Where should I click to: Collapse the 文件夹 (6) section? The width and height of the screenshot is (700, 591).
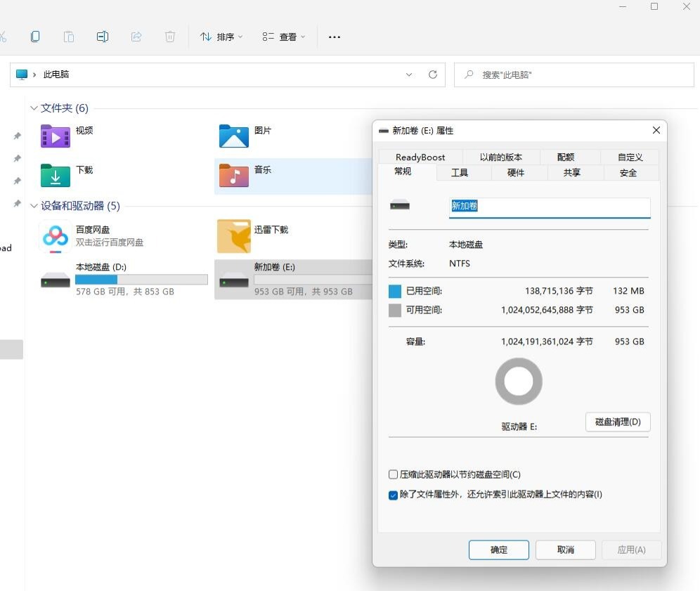34,108
